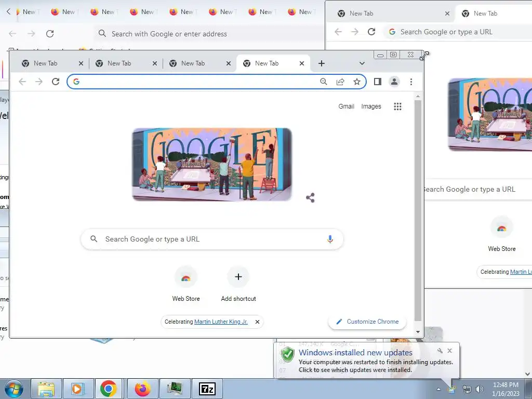The image size is (532, 399).
Task: Open the 7-Zip taskbar icon
Action: tap(207, 389)
